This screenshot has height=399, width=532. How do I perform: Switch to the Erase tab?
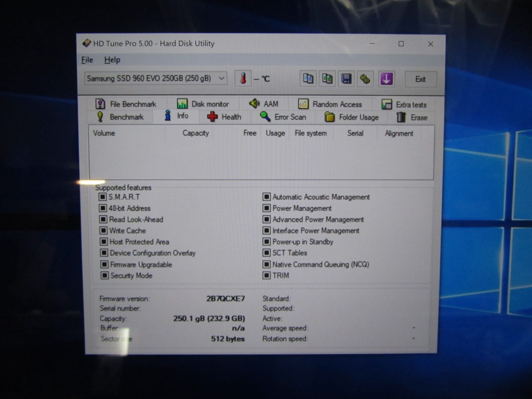412,117
